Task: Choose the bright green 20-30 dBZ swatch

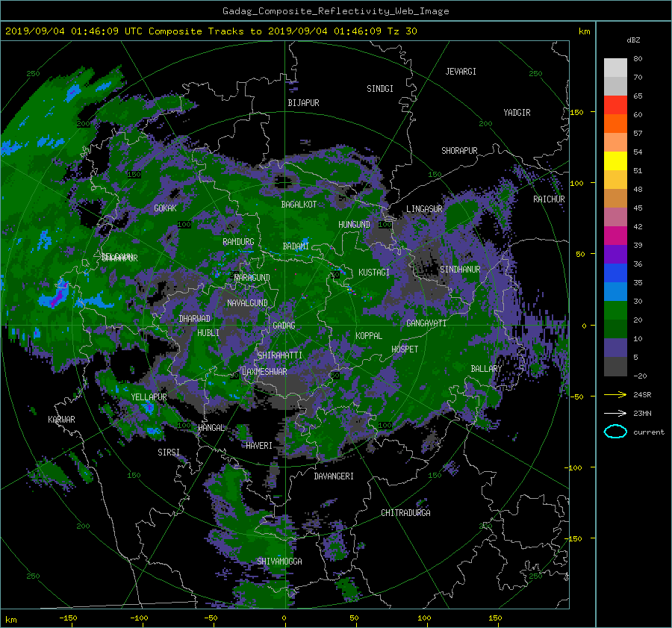Action: (x=615, y=311)
